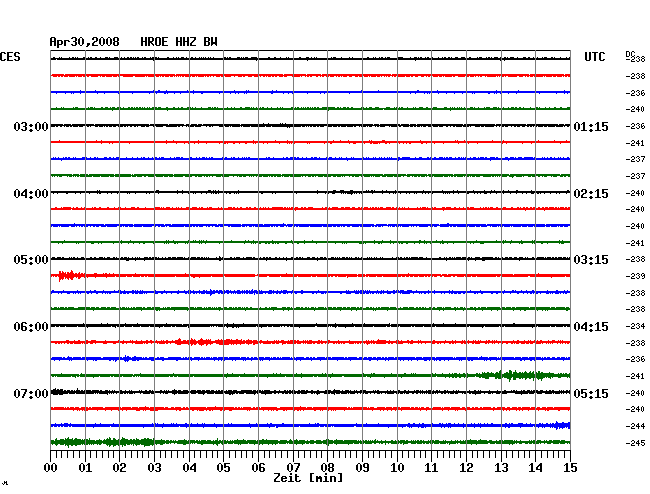The width and height of the screenshot is (650, 494).
Task: Select the station label HROE HHZ BW
Action: tap(179, 42)
